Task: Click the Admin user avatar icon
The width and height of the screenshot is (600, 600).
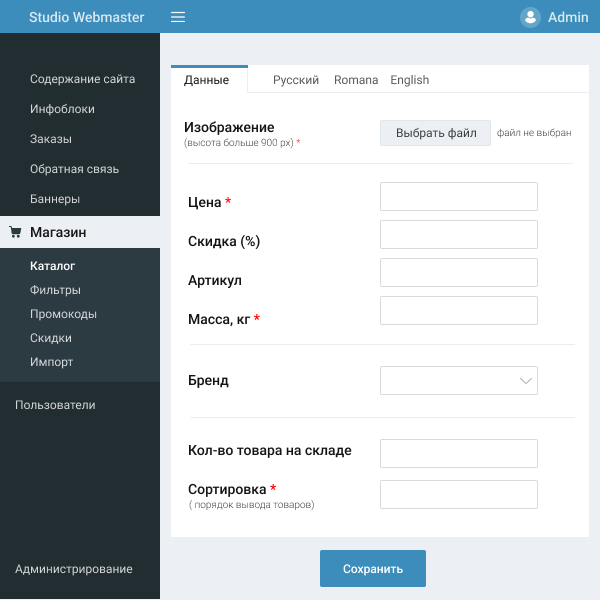Action: pos(530,17)
